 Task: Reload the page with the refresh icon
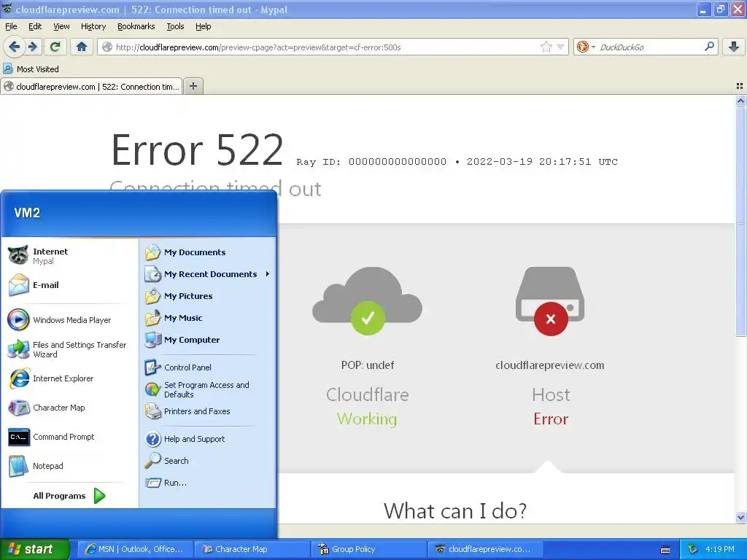tap(55, 47)
